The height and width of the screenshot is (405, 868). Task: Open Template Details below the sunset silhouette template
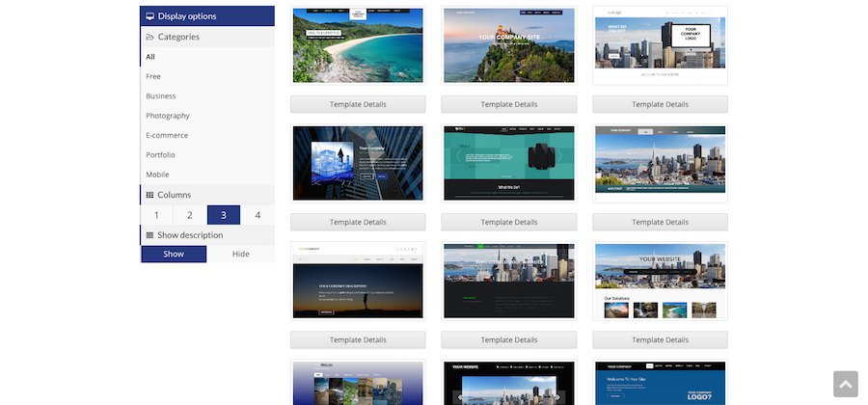[x=358, y=339]
